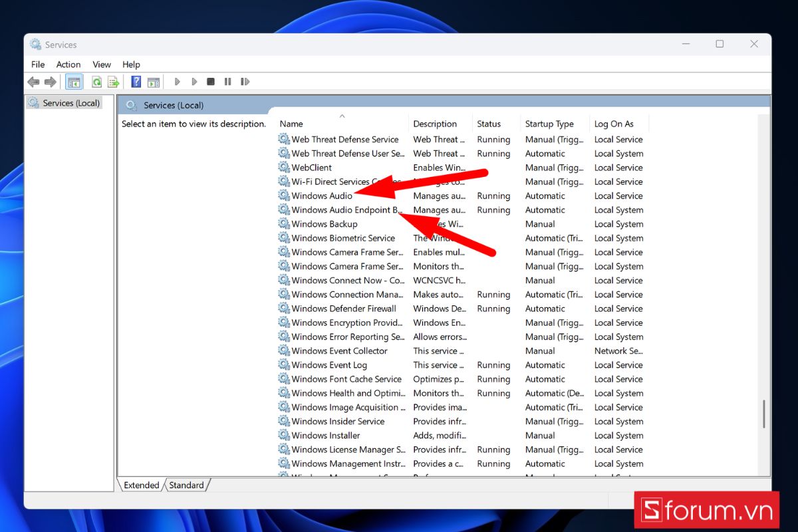Click the "Allows errors..." description cell
Screen dimensions: 798x532
pyautogui.click(x=439, y=336)
